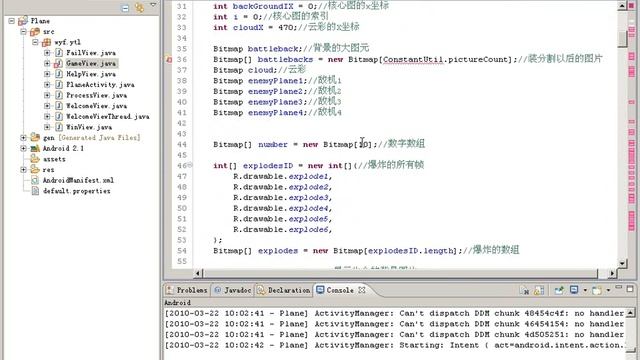Click the ProcessView.java file icon
640x360 pixels.
pos(59,95)
